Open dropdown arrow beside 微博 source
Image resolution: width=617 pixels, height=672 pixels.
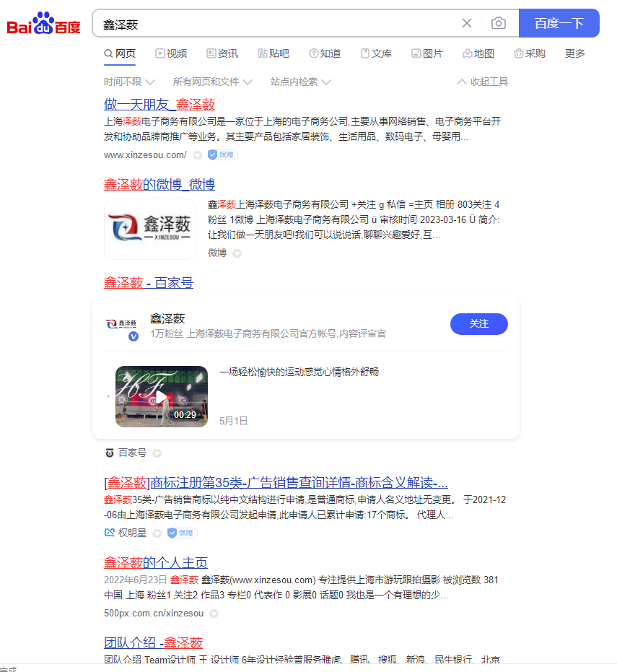(237, 253)
